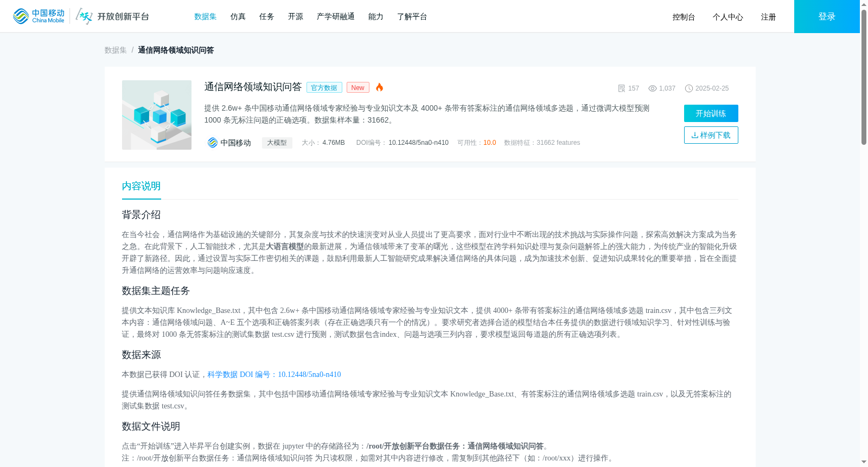Open the 产学研融通 menu item

[336, 17]
